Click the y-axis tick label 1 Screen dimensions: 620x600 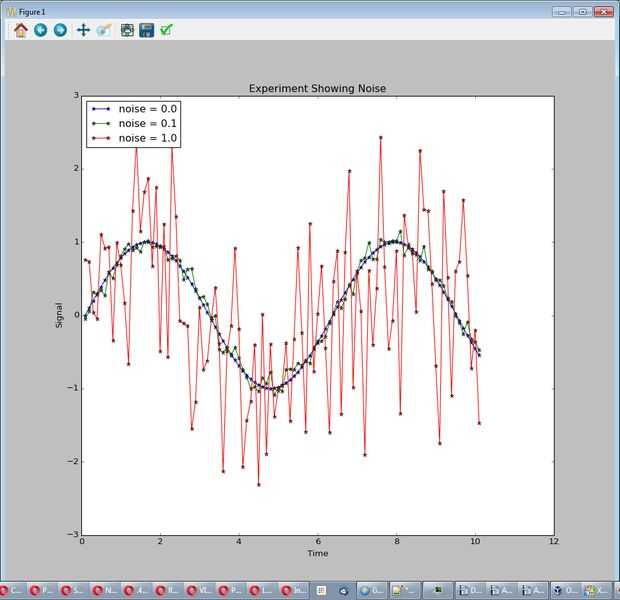coord(76,242)
